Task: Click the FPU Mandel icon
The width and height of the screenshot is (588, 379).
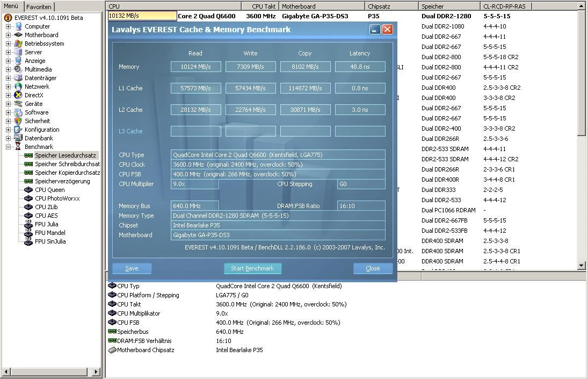Action: (28, 233)
